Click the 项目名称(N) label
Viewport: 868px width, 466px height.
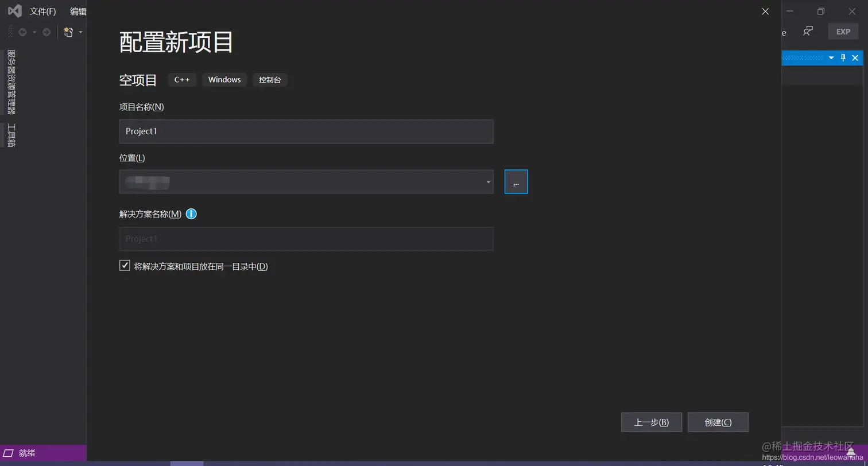click(142, 107)
